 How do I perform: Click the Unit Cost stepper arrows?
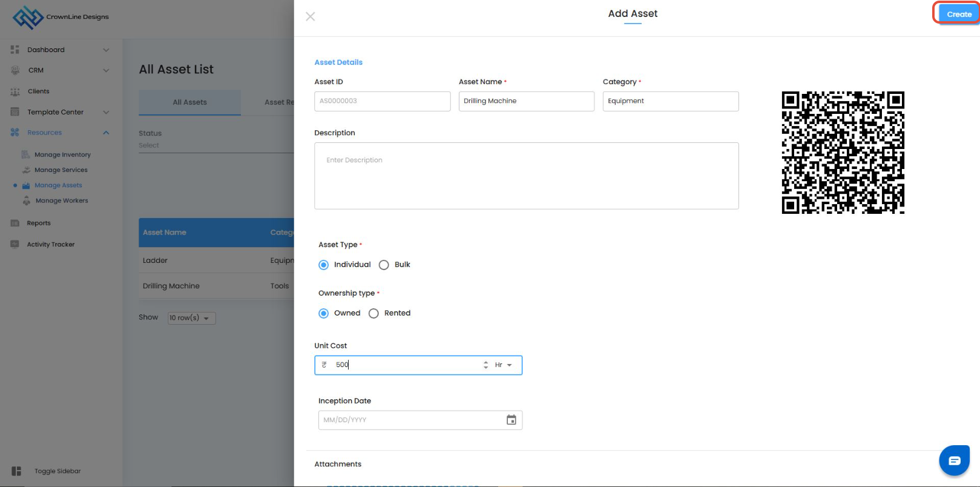click(485, 365)
